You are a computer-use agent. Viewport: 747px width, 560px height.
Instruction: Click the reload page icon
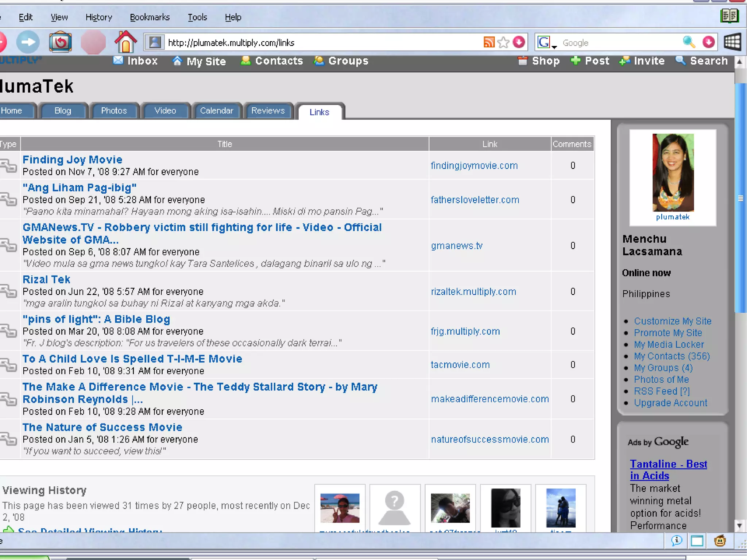click(x=60, y=42)
